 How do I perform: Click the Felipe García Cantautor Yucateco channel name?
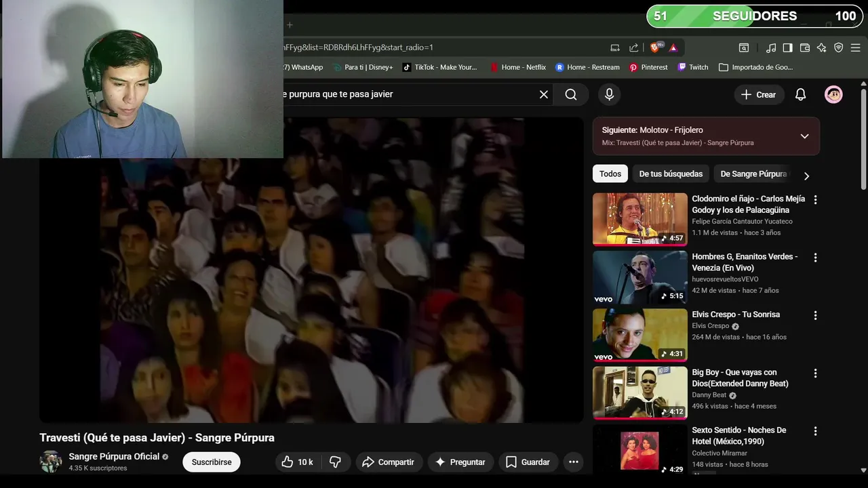[742, 222]
